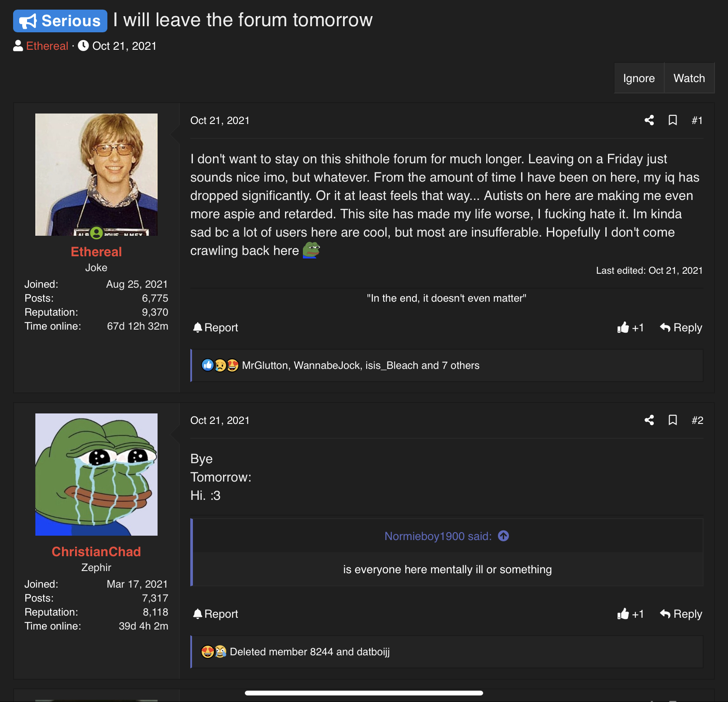The image size is (728, 702).
Task: Give +1 thumbs up to post #1
Action: pos(630,327)
